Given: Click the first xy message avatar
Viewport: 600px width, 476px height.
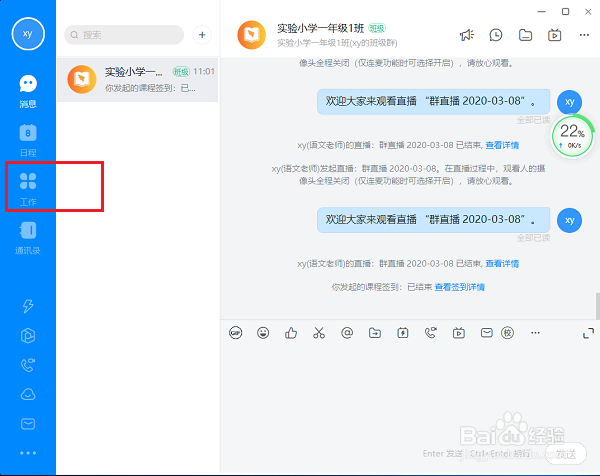Looking at the screenshot, I should pyautogui.click(x=569, y=102).
